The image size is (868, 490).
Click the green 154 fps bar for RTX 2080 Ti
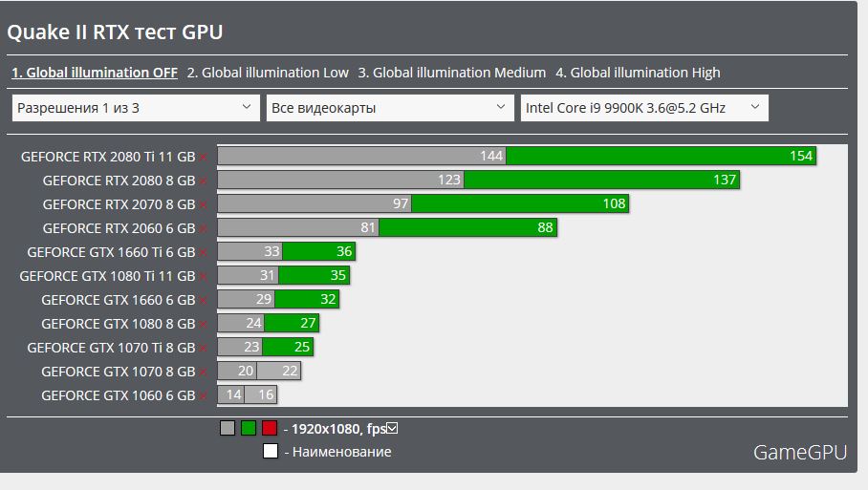[x=661, y=156]
